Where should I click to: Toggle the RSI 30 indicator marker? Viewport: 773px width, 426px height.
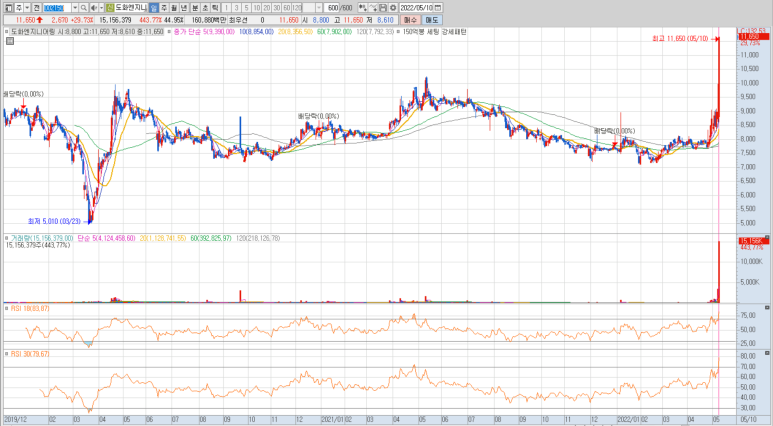click(6, 354)
